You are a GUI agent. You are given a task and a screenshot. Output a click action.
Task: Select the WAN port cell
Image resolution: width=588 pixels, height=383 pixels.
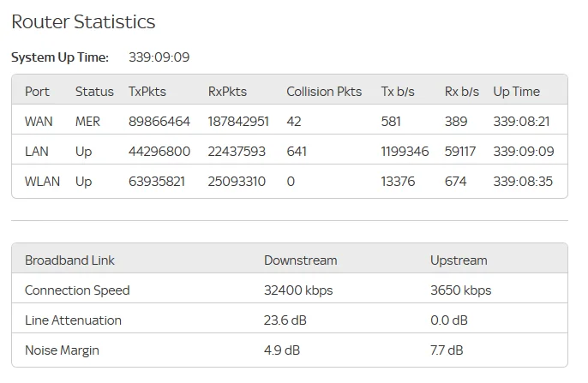point(39,122)
